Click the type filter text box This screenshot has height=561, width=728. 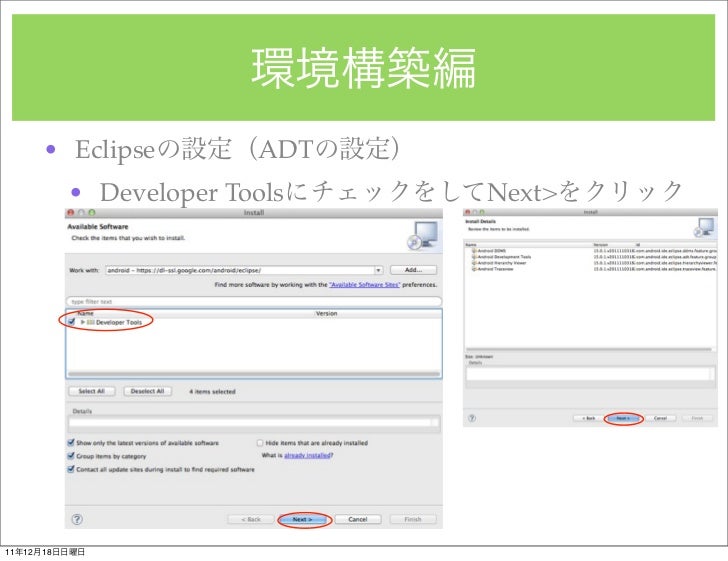[254, 301]
